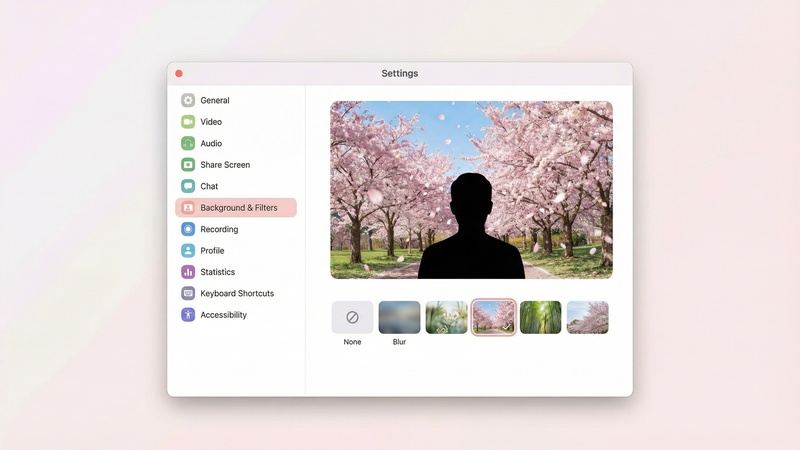Click the Accessibility figure icon
The height and width of the screenshot is (450, 800).
188,315
